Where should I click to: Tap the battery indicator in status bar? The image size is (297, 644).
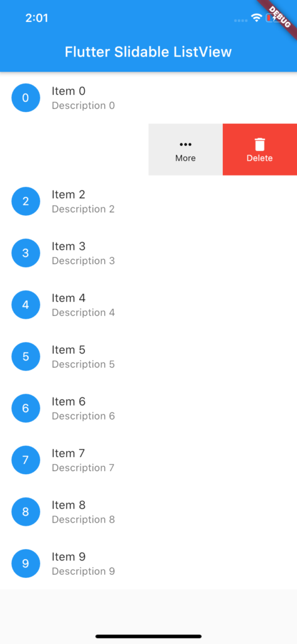click(x=271, y=18)
